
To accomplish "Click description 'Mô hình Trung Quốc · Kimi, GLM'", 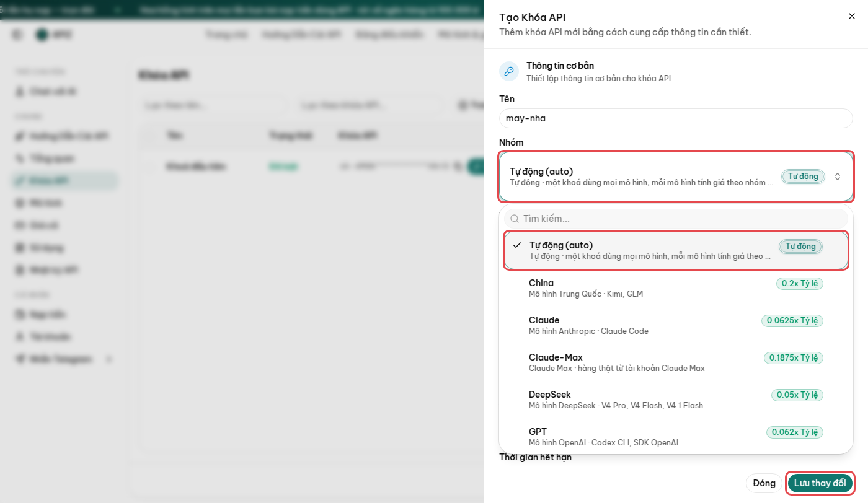I will click(x=586, y=294).
